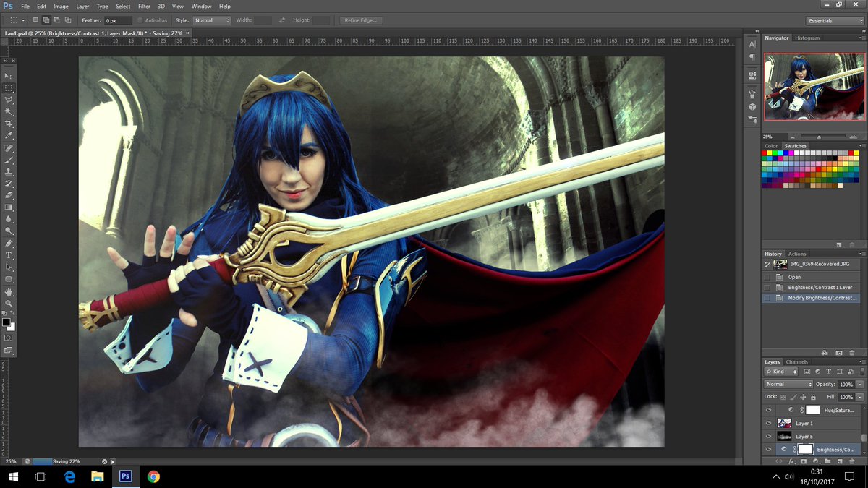Click Intersect with selection mode icon
The height and width of the screenshot is (488, 868).
(68, 20)
